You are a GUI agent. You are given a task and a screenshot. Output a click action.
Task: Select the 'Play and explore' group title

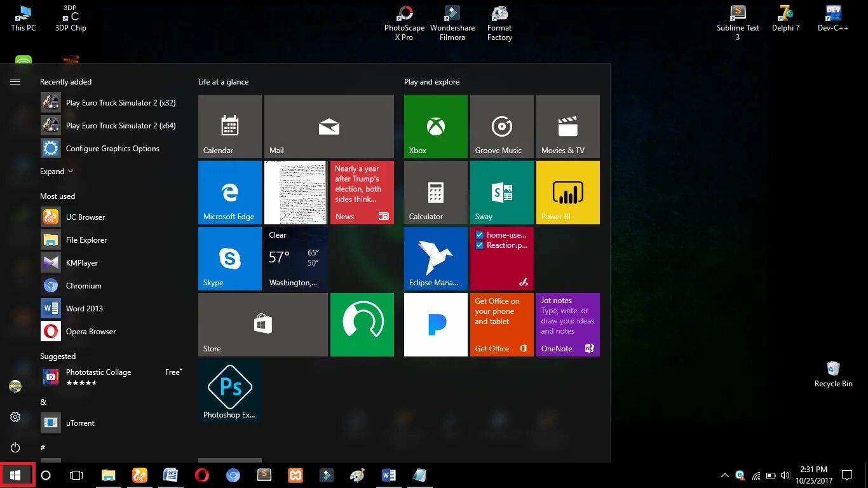(432, 82)
